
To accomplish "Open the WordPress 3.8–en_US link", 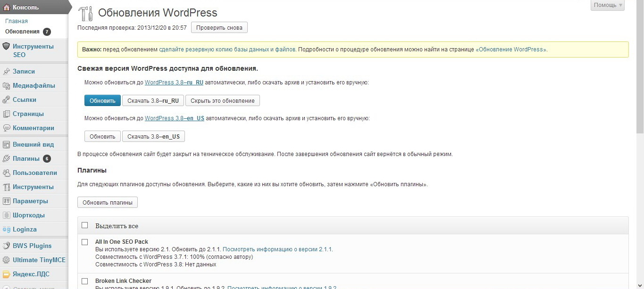I will (x=175, y=118).
